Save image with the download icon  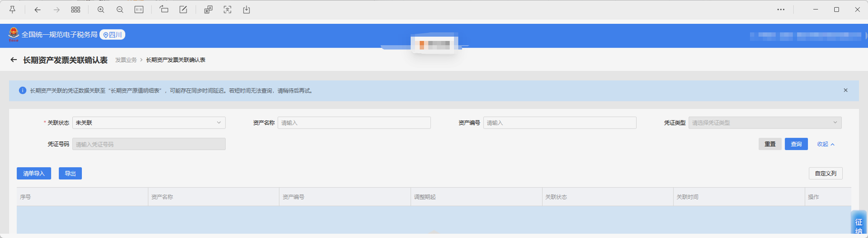point(247,10)
